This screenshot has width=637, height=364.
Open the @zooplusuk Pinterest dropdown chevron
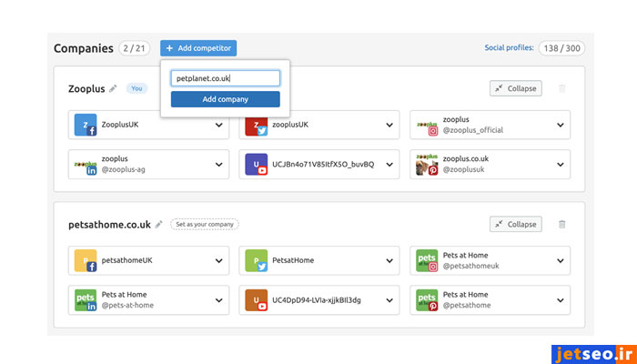tap(561, 165)
